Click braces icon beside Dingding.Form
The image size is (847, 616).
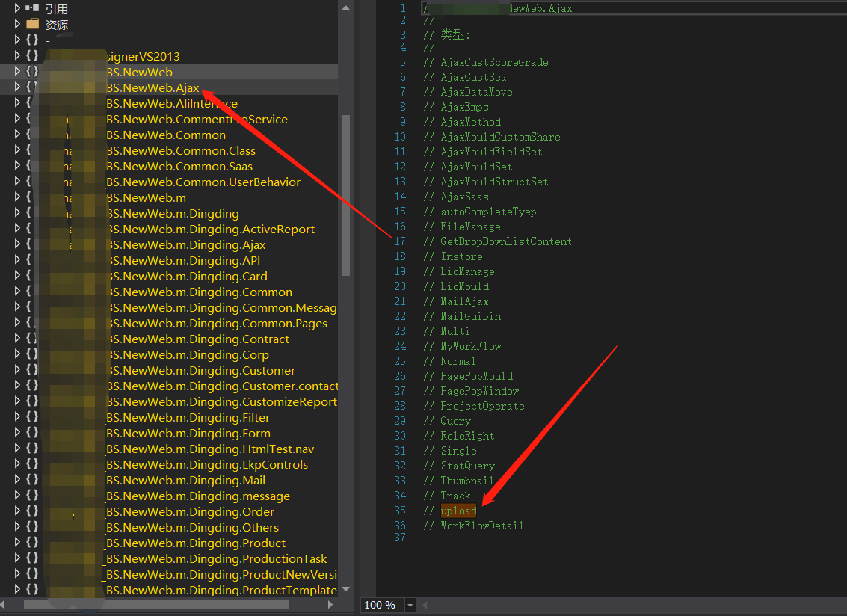pyautogui.click(x=32, y=432)
